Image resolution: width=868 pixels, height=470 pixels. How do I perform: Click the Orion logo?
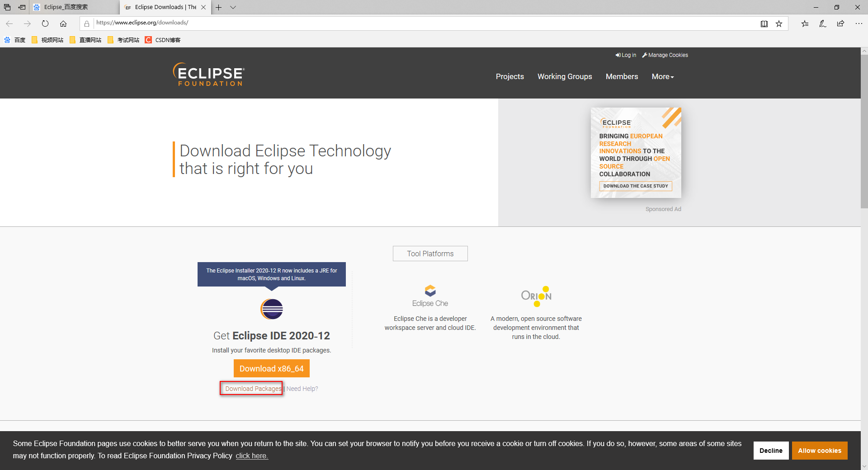(x=536, y=296)
